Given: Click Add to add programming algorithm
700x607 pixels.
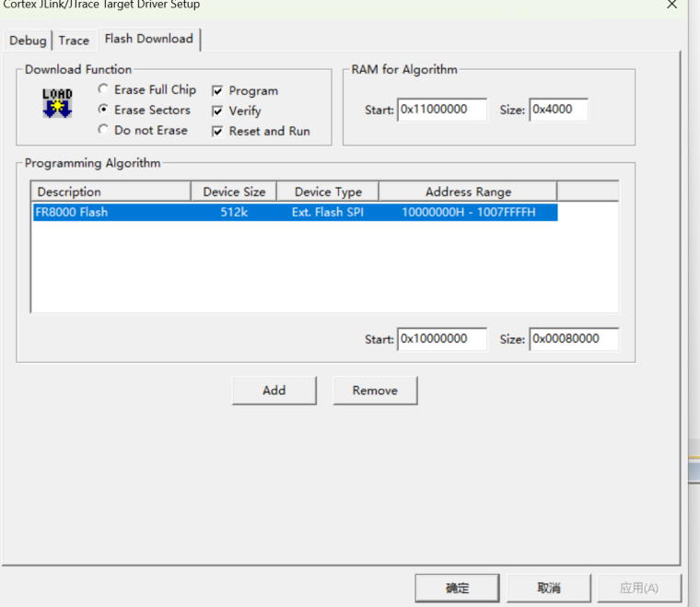Looking at the screenshot, I should (274, 391).
